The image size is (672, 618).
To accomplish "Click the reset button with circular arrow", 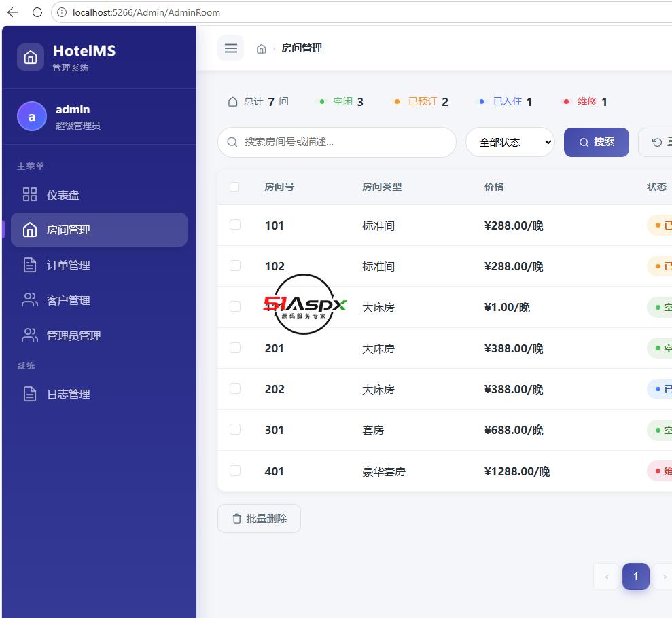I will [x=656, y=142].
